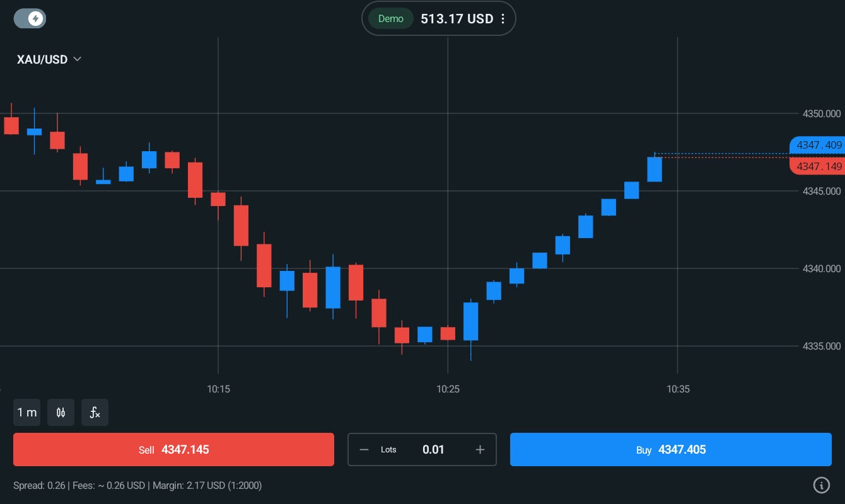The height and width of the screenshot is (504, 845).
Task: Click the 10:35 time axis label
Action: coord(678,389)
